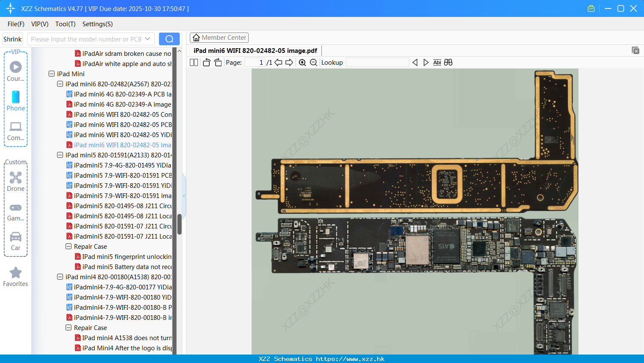
Task: Collapse the iPad mini4 Repair Case node
Action: pos(69,327)
